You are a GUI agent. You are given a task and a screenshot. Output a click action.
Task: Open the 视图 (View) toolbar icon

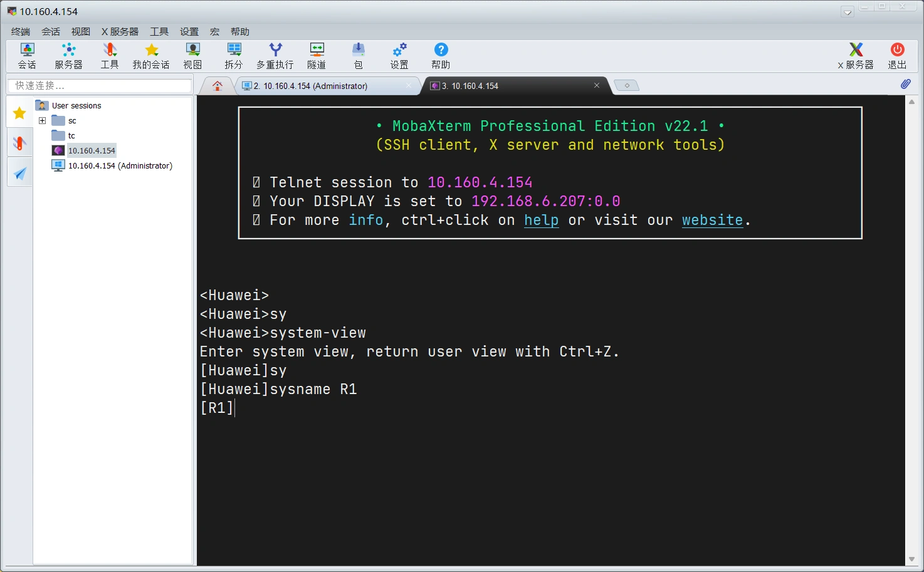[192, 56]
